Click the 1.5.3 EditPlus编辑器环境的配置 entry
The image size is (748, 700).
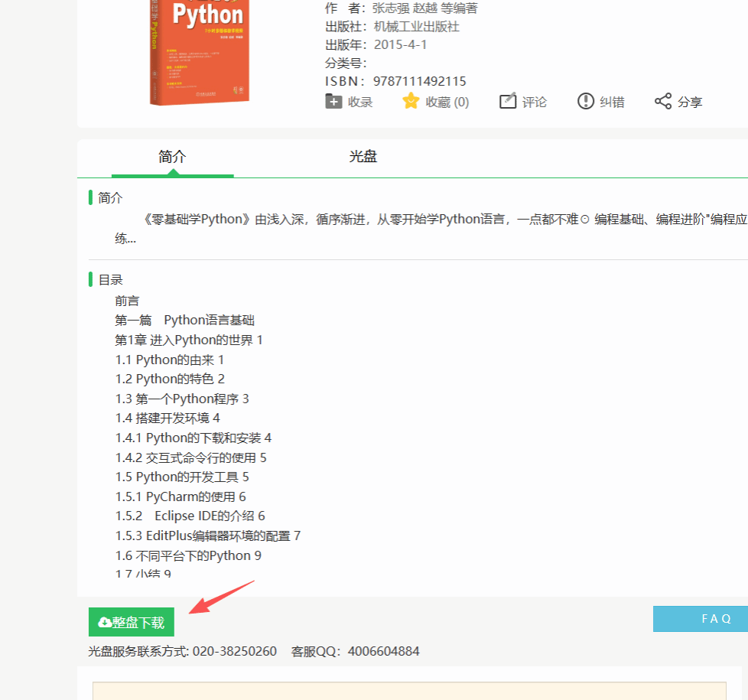pyautogui.click(x=208, y=536)
